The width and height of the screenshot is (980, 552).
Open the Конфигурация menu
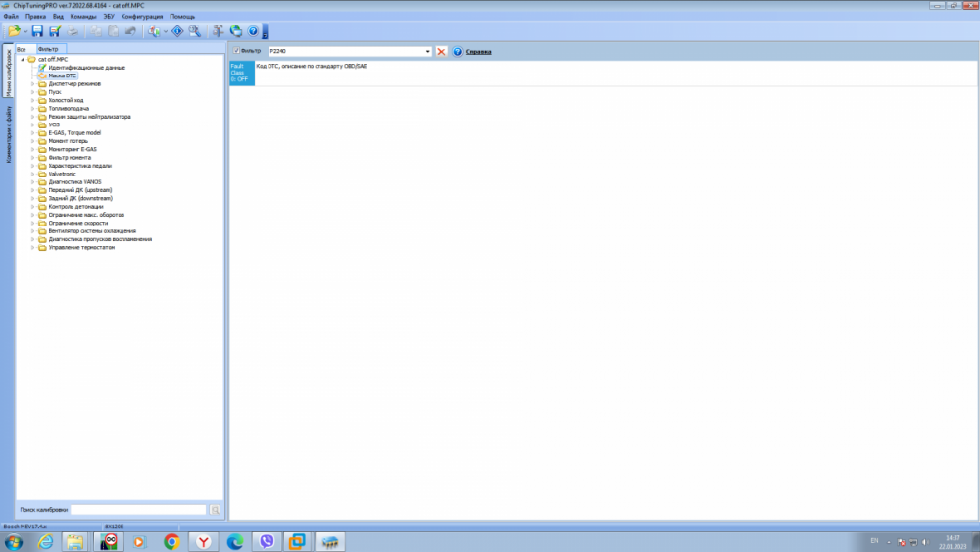point(142,17)
